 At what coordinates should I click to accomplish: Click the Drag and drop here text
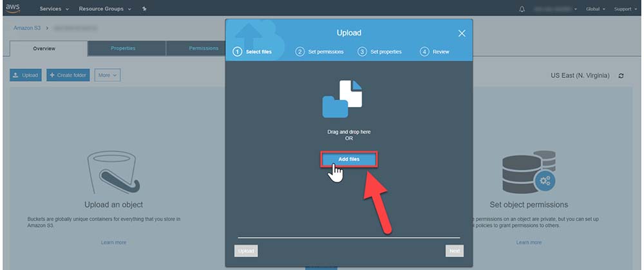pyautogui.click(x=348, y=132)
